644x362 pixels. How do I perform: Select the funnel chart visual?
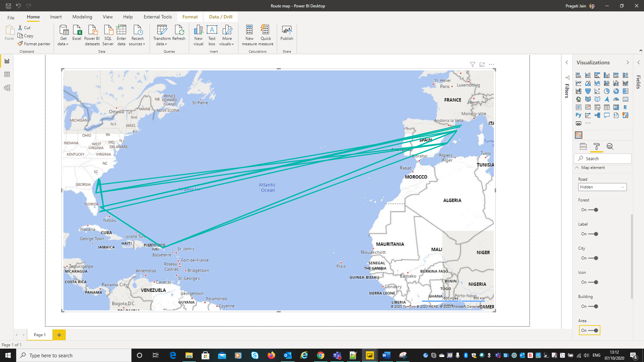click(x=588, y=91)
